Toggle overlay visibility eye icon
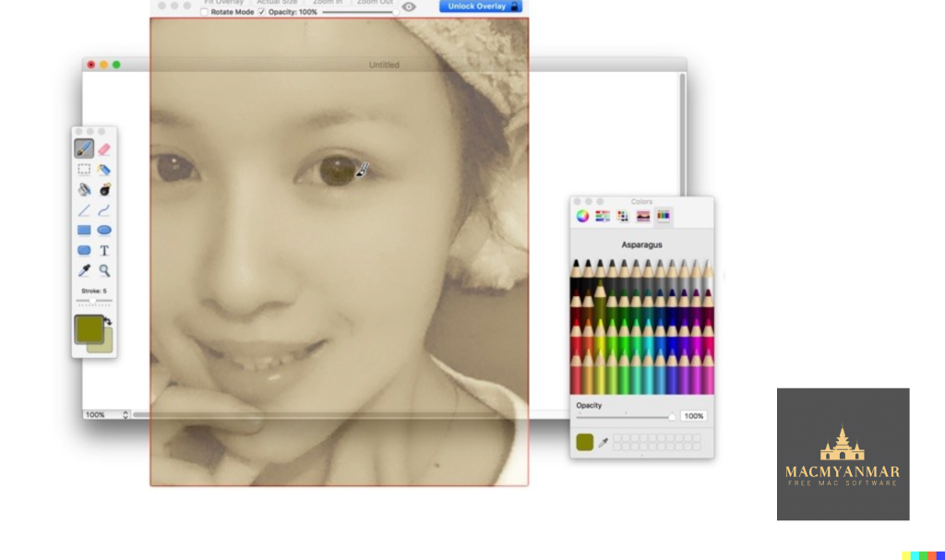945x560 pixels. [409, 7]
